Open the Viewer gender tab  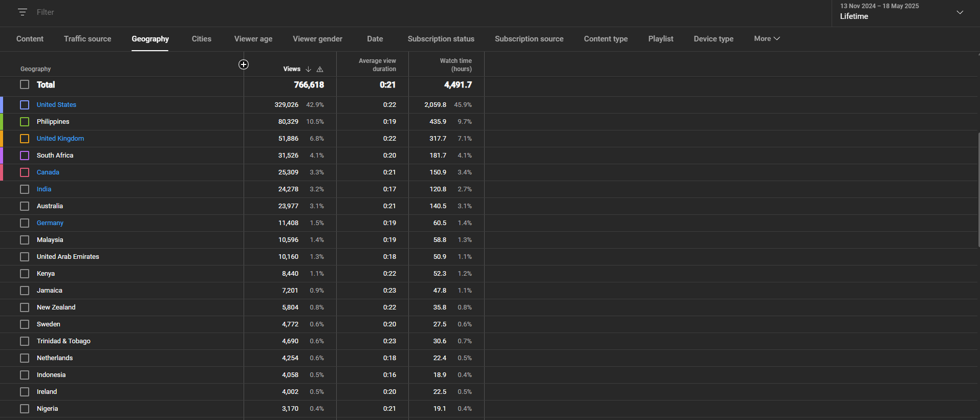click(x=317, y=39)
